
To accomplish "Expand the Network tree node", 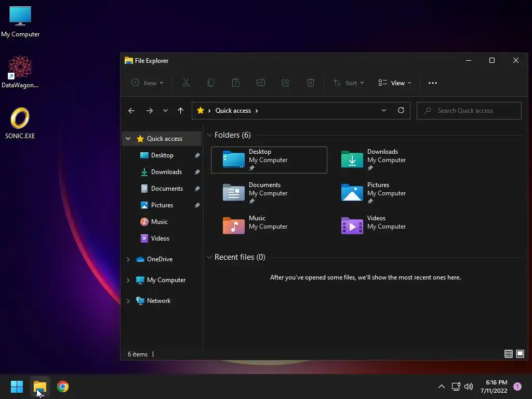I will point(128,301).
